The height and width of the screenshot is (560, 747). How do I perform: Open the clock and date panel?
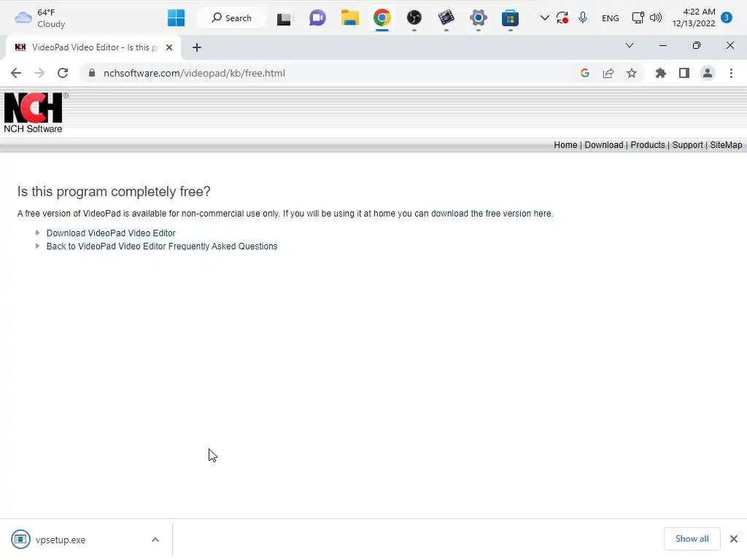click(x=694, y=17)
